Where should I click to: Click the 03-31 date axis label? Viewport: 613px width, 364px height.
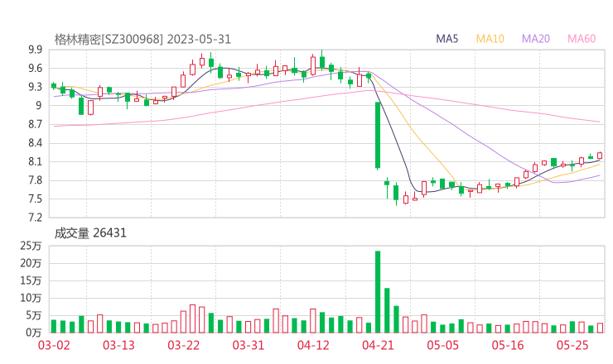[x=249, y=345]
